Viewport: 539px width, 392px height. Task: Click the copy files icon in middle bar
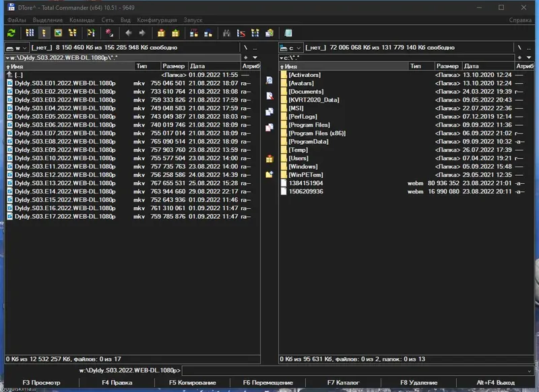pyautogui.click(x=269, y=112)
